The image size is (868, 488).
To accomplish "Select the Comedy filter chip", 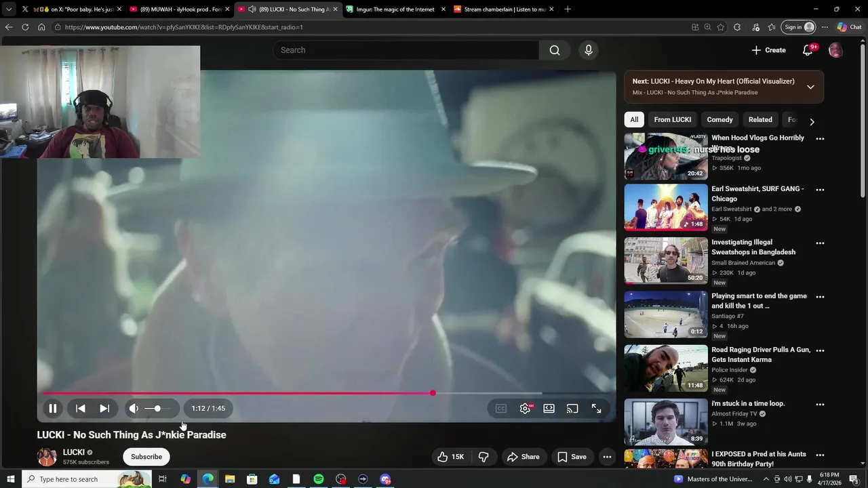I will click(x=719, y=119).
